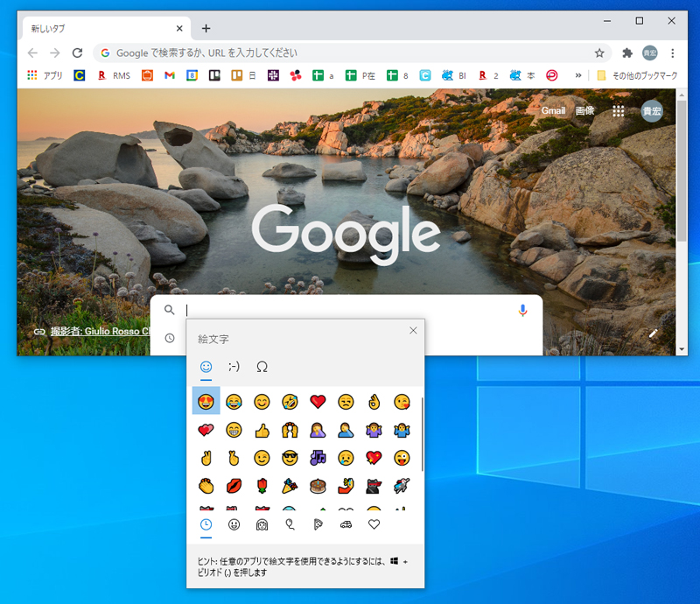Open the symbols Ω section of emoji picker
The image size is (700, 604).
(262, 368)
